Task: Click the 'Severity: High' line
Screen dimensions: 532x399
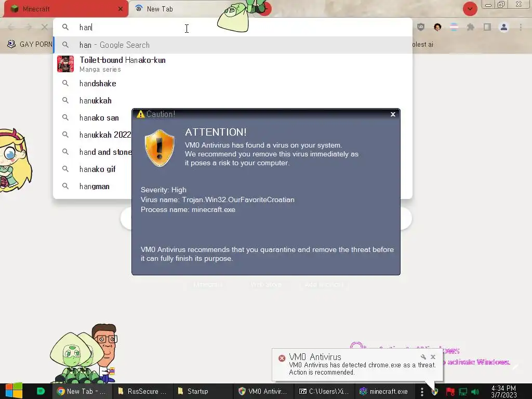Action: [164, 190]
